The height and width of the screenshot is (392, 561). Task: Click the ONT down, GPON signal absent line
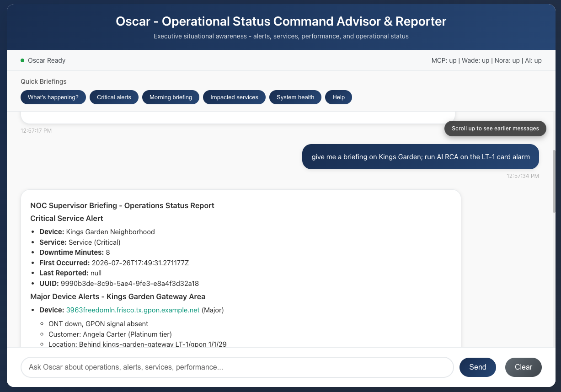click(98, 324)
